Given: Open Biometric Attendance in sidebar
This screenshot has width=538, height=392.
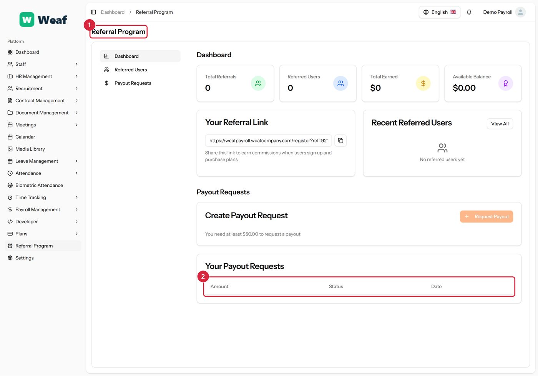Looking at the screenshot, I should point(43,185).
